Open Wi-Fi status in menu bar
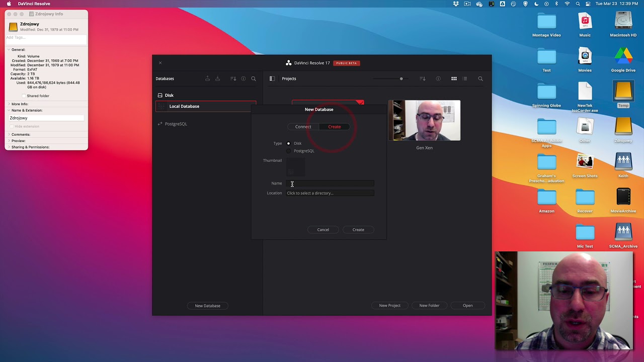This screenshot has width=644, height=362. tap(568, 4)
